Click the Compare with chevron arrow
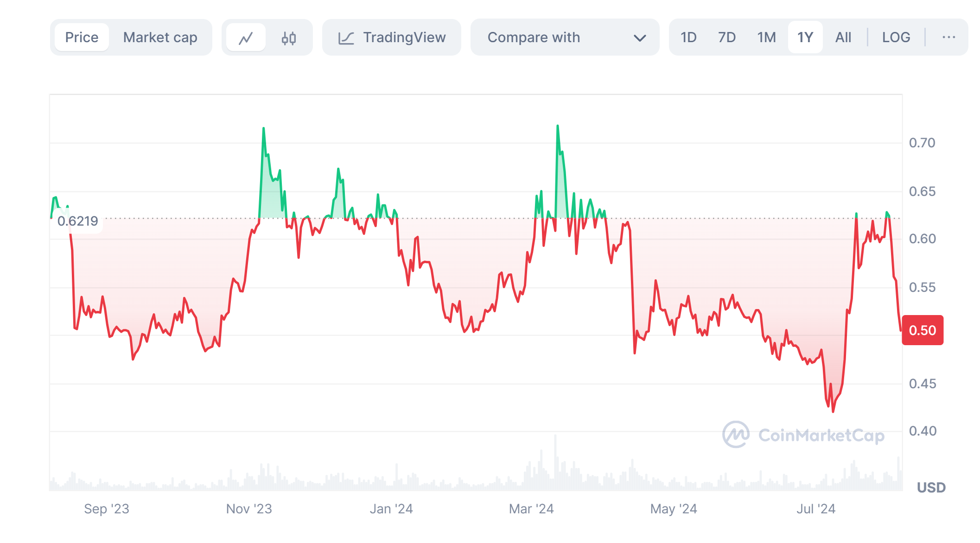Screen dimensions: 980x543 (640, 38)
